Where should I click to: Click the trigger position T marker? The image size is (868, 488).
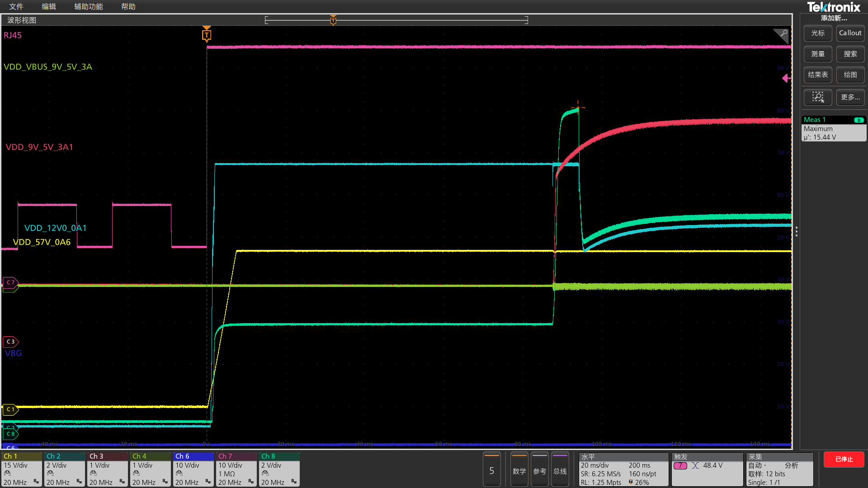(207, 35)
